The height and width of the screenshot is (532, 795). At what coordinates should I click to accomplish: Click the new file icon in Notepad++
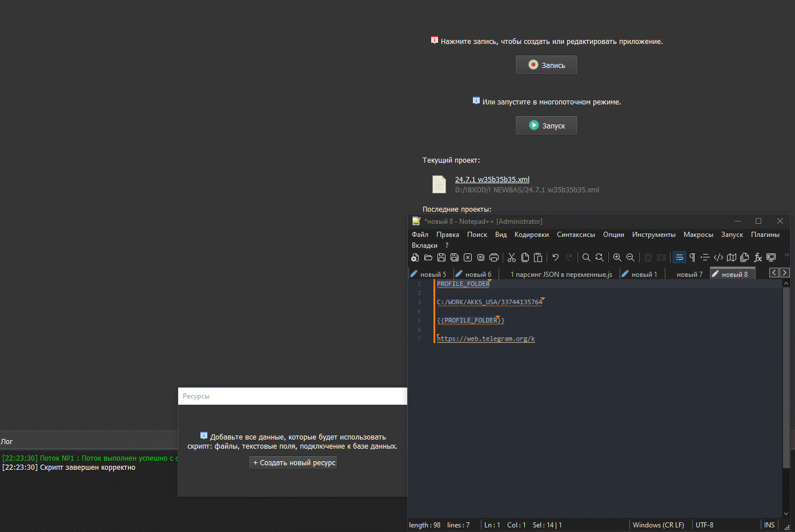point(415,257)
